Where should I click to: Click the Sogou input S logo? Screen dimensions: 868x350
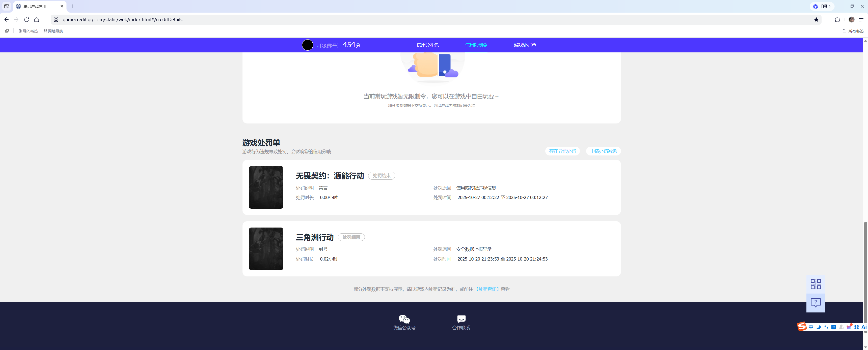[x=802, y=327]
